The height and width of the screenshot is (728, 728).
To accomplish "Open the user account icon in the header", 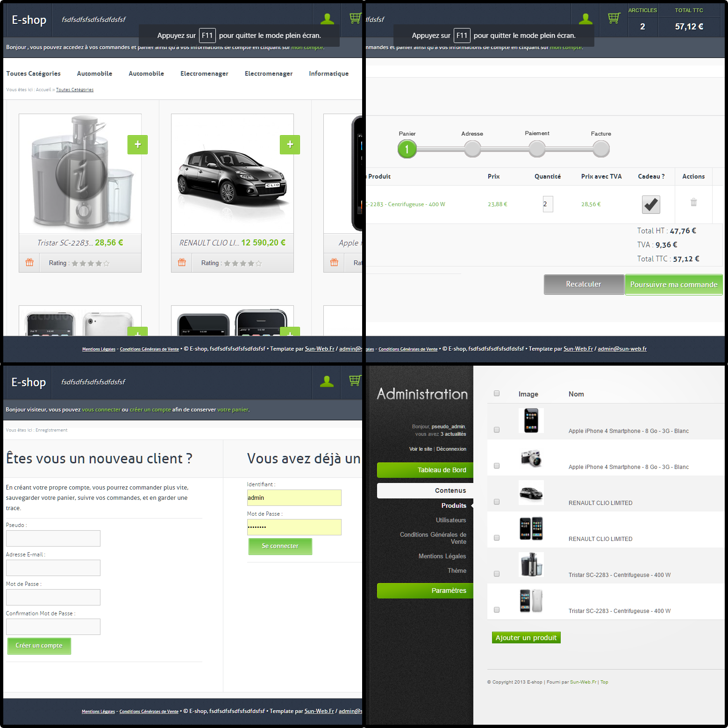I will click(327, 19).
